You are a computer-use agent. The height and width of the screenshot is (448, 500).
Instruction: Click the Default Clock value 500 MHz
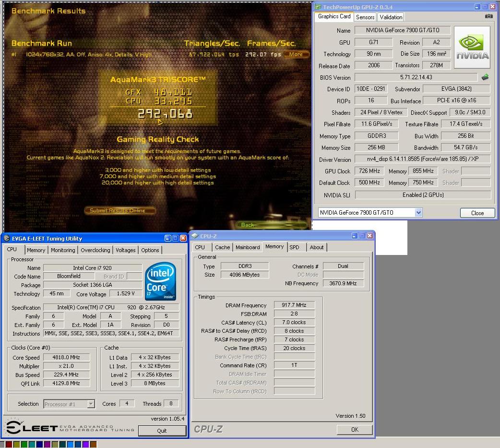click(x=369, y=182)
